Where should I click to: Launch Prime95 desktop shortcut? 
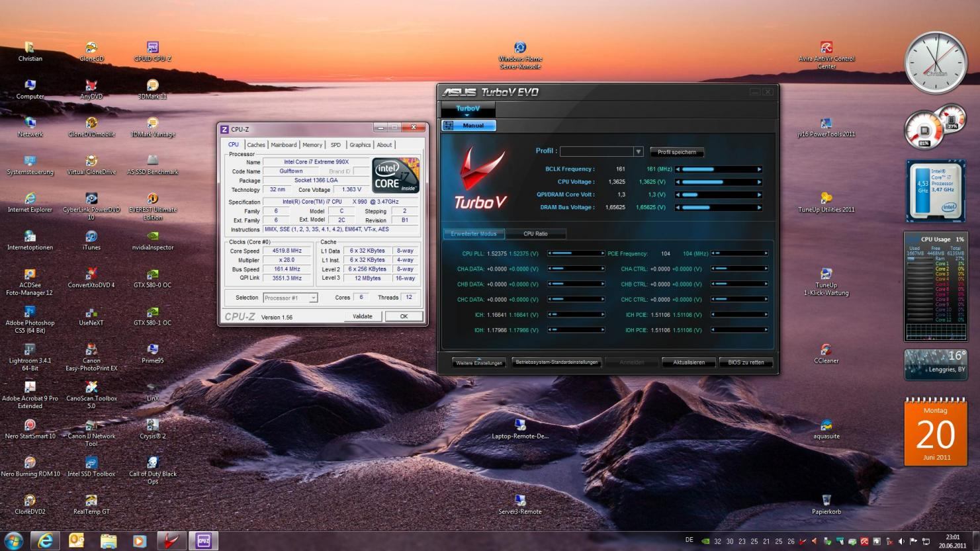pyautogui.click(x=153, y=353)
